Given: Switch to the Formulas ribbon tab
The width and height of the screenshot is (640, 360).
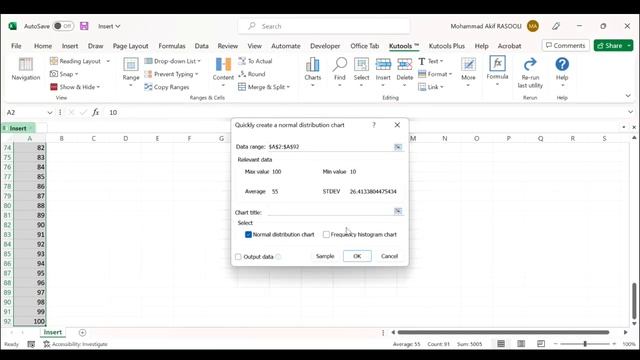Looking at the screenshot, I should pyautogui.click(x=172, y=46).
